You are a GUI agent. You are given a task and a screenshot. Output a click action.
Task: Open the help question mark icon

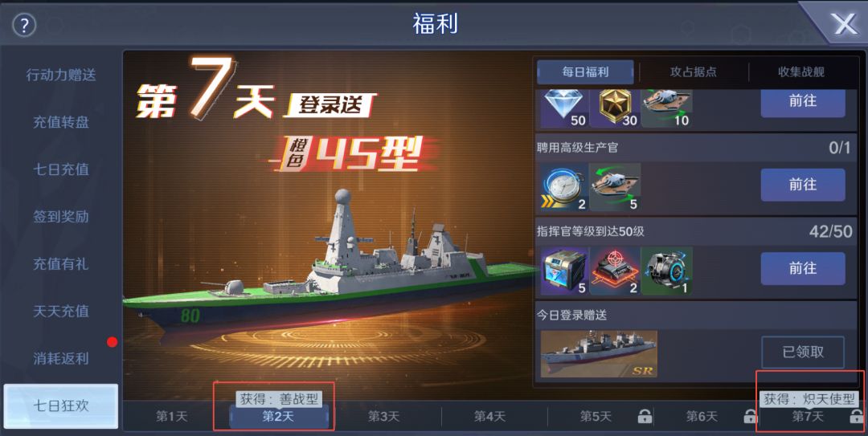(x=24, y=25)
